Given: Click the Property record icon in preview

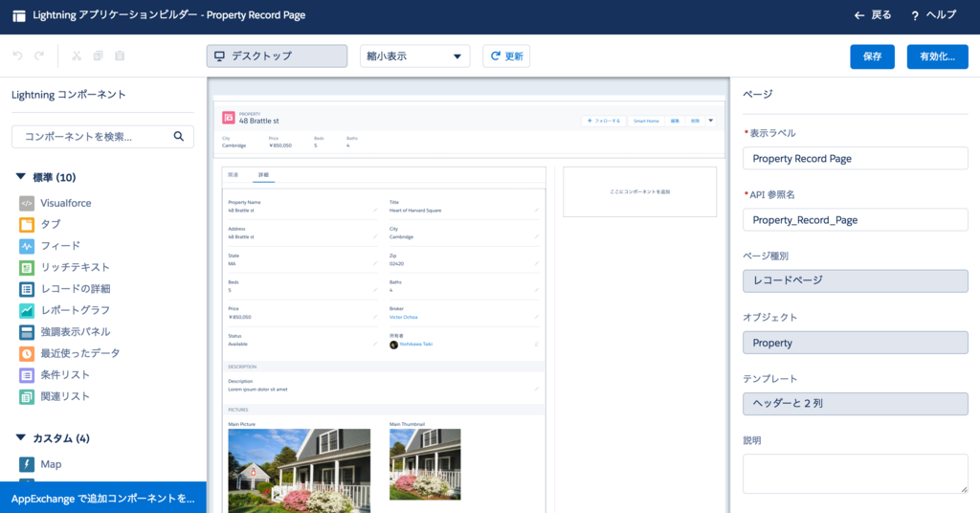Looking at the screenshot, I should tap(229, 118).
